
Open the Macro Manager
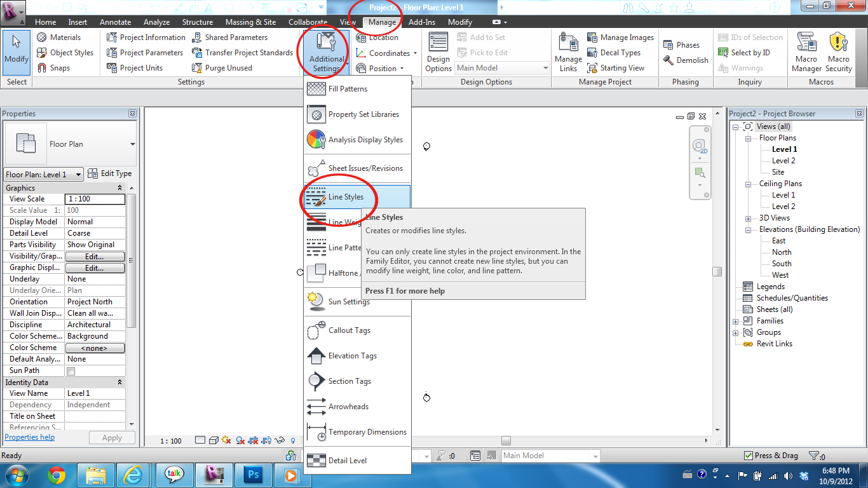point(806,52)
